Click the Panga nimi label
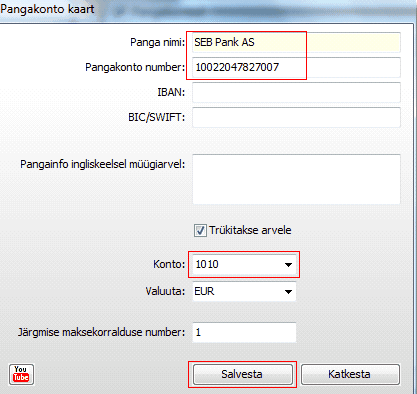 pos(157,42)
